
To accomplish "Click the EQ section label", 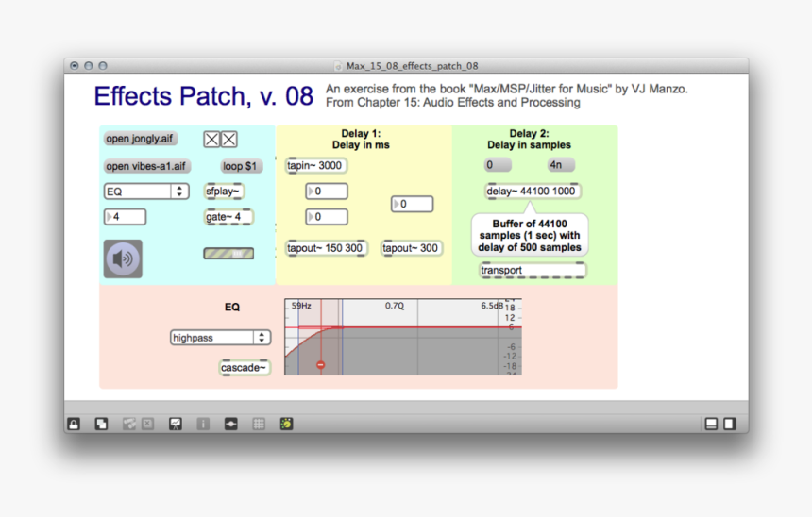I will tap(232, 307).
